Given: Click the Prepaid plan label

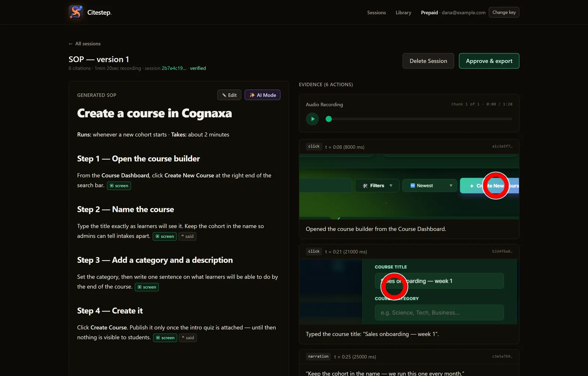Looking at the screenshot, I should coord(429,13).
